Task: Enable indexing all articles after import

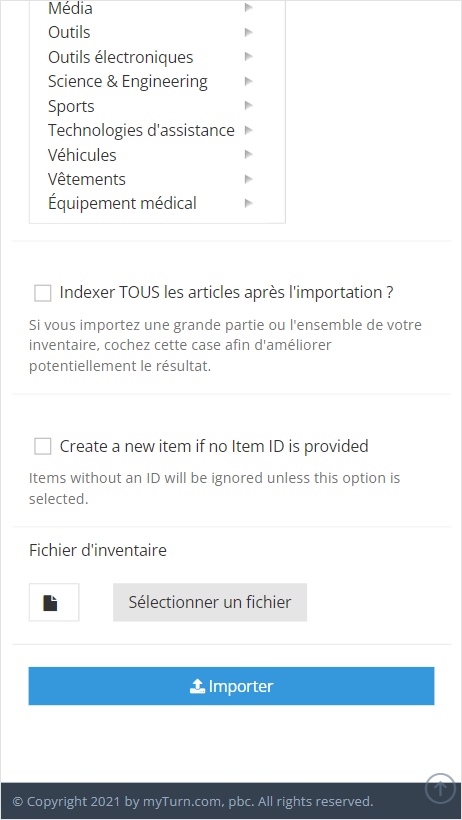Action: pyautogui.click(x=43, y=293)
